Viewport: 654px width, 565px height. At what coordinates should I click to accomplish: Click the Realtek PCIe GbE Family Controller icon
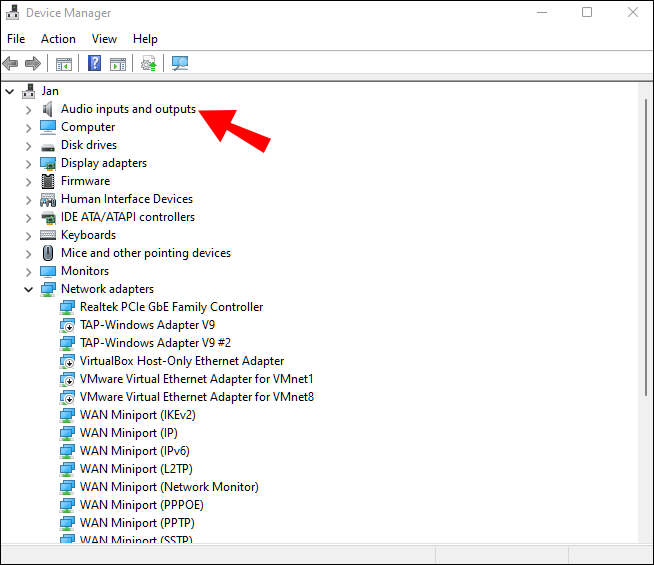[67, 307]
